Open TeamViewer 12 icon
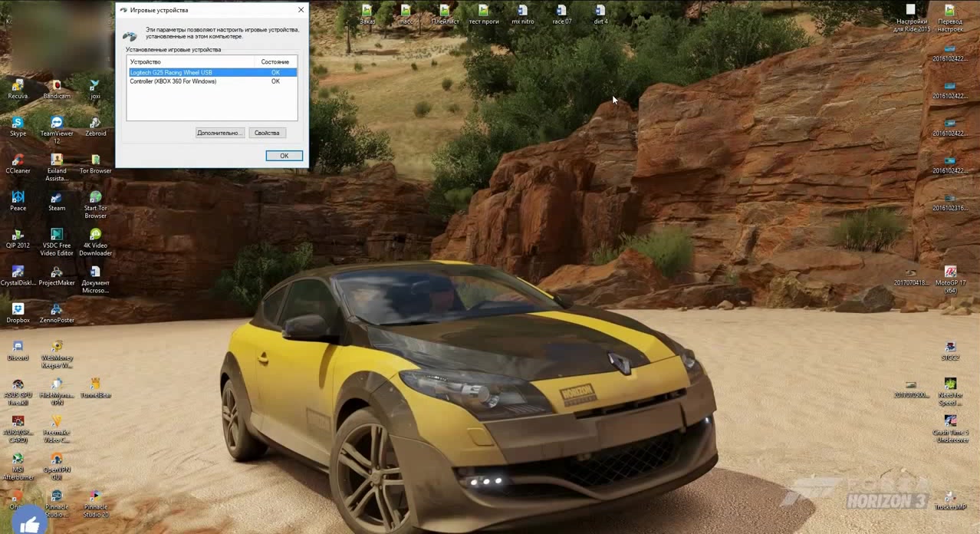The image size is (980, 534). [57, 124]
